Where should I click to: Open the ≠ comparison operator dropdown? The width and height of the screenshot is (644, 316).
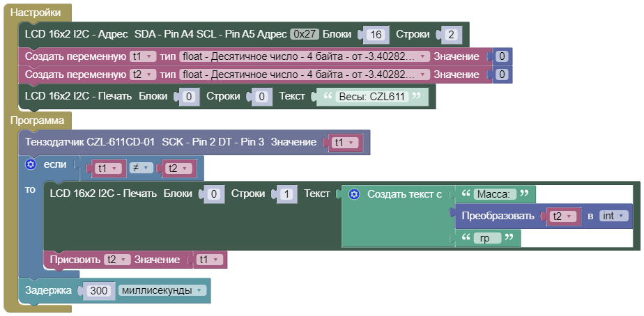[x=138, y=168]
